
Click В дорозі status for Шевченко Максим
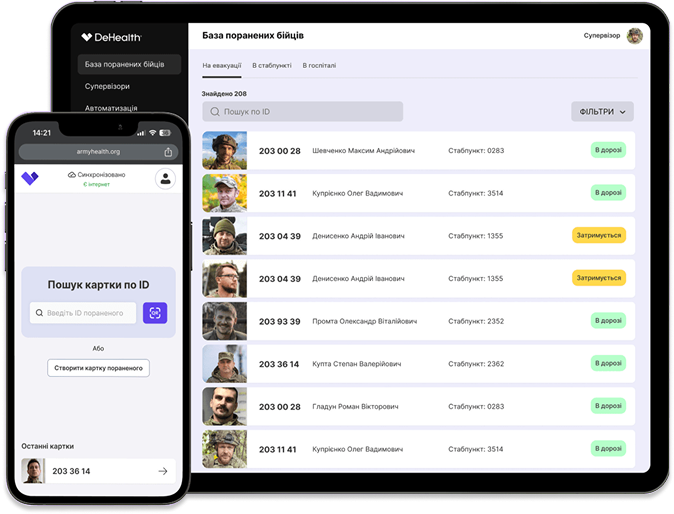pyautogui.click(x=608, y=150)
